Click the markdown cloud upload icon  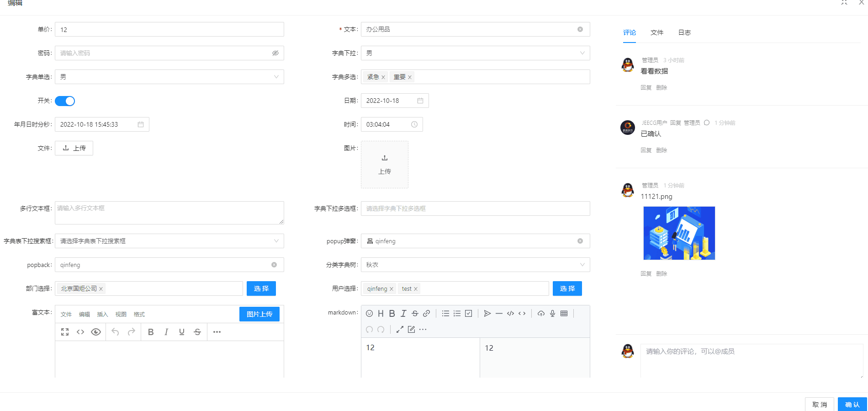[541, 314]
